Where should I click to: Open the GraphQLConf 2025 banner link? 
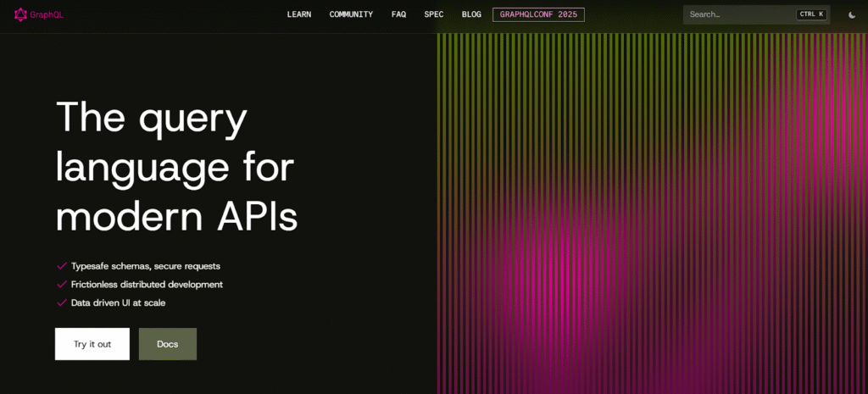(x=538, y=14)
